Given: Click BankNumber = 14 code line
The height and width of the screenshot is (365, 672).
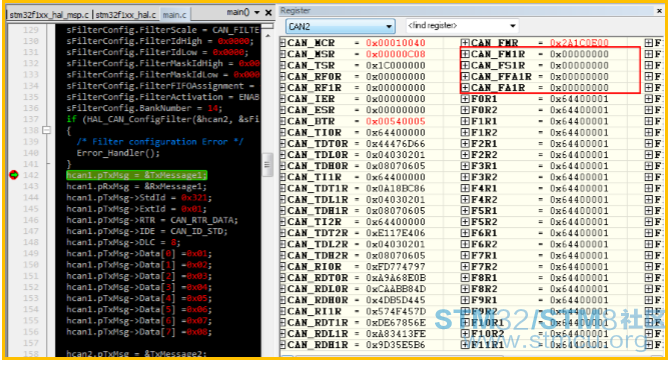Looking at the screenshot, I should (144, 108).
